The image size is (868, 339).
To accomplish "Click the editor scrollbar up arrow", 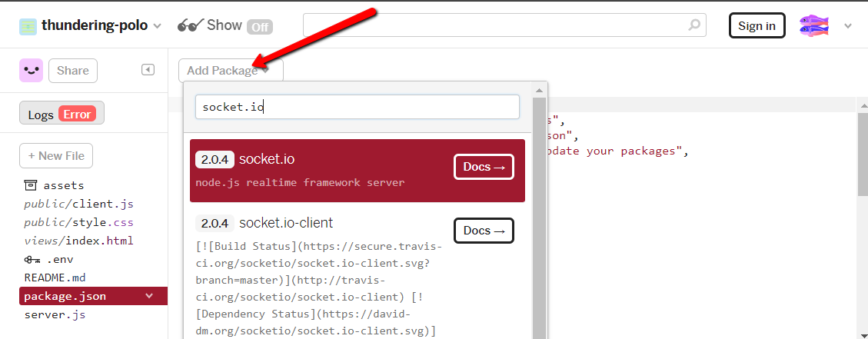I will click(x=863, y=105).
